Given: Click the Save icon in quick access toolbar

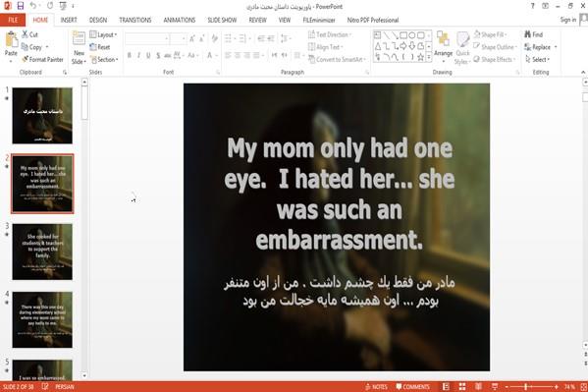Looking at the screenshot, I should [21, 6].
